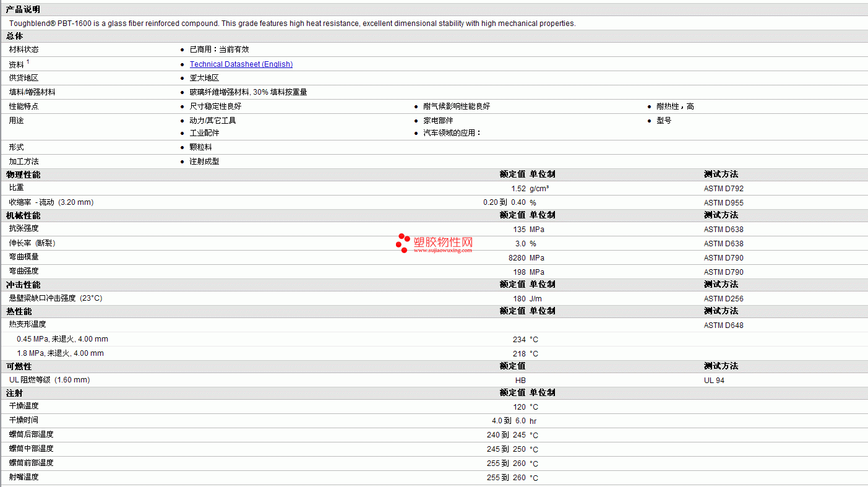Select the 耐气候影响性能良好 feature
The image size is (868, 487).
click(x=457, y=106)
